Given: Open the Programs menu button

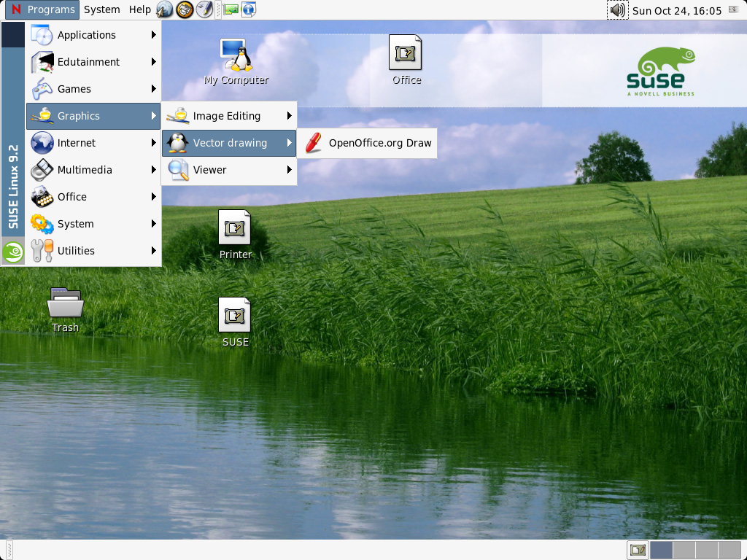Looking at the screenshot, I should click(42, 9).
